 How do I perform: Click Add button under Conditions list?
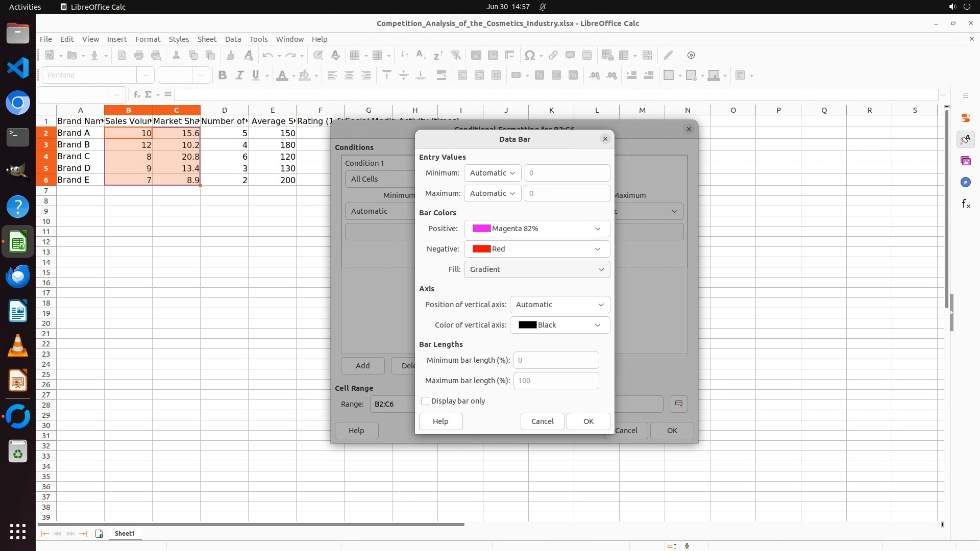[x=362, y=366]
